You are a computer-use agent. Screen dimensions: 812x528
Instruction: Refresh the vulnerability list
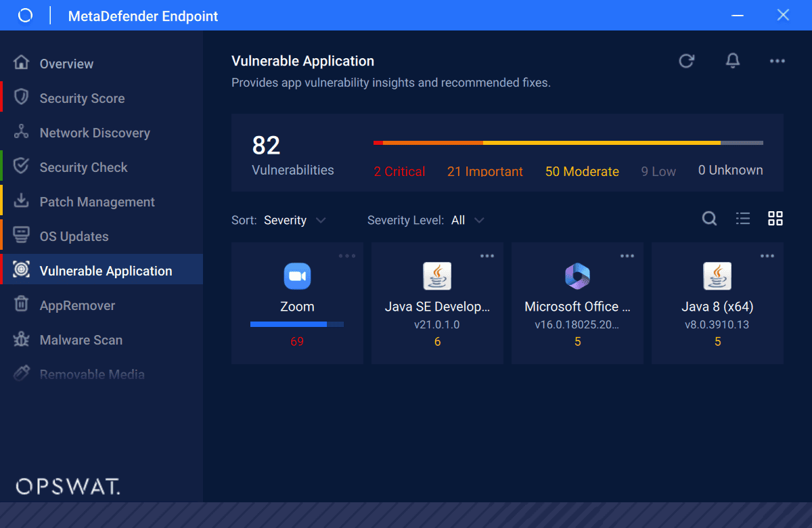[x=687, y=61]
